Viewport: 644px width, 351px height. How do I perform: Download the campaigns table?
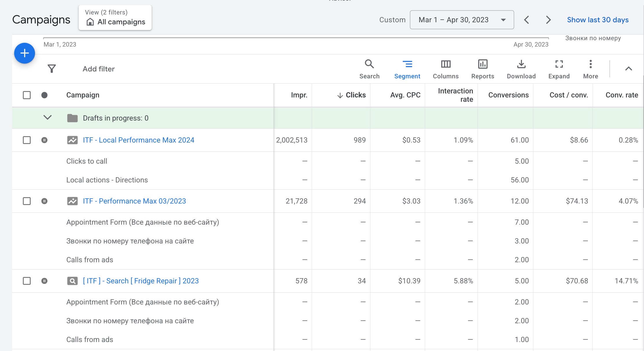[521, 69]
